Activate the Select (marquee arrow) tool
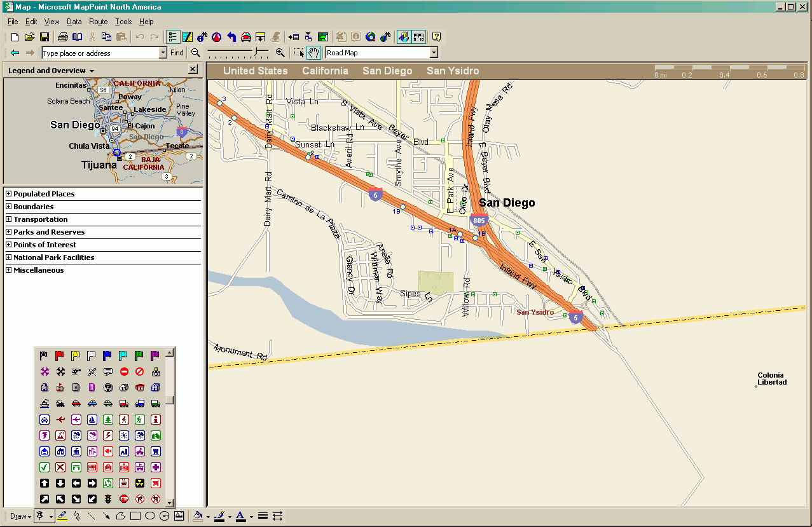Image resolution: width=812 pixels, height=527 pixels. [299, 53]
